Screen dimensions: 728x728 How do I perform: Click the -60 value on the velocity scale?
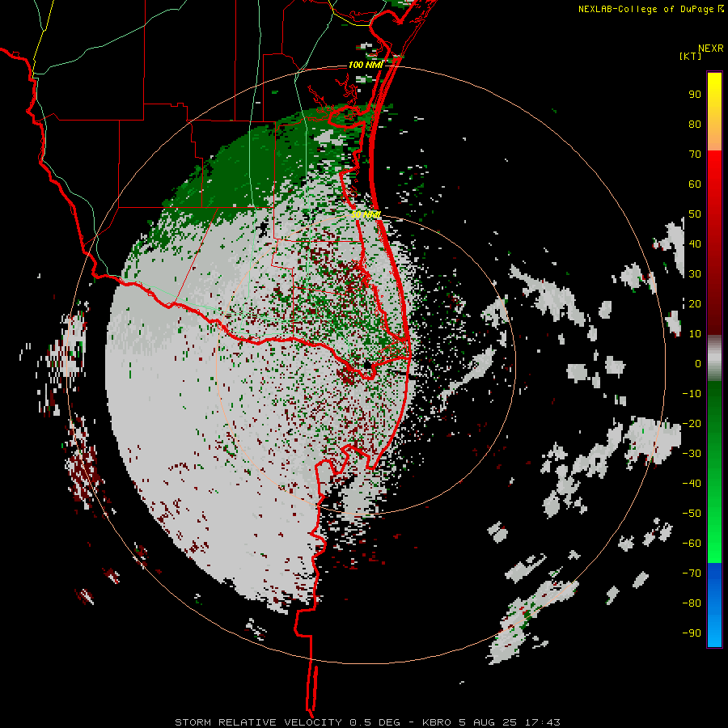(692, 544)
